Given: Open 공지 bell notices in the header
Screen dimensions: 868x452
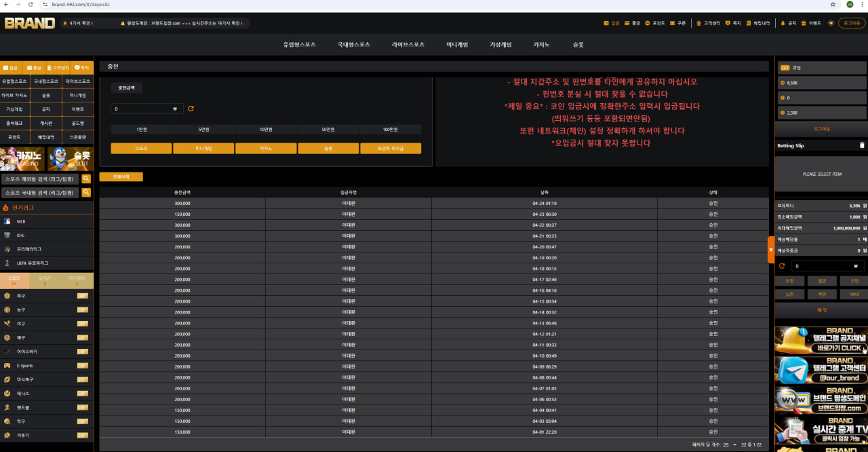Looking at the screenshot, I should point(788,23).
